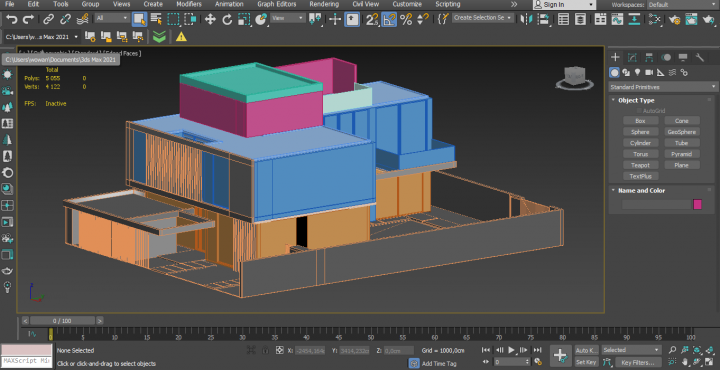720x370 pixels.
Task: Toggle Auto Key animation mode
Action: click(x=586, y=350)
